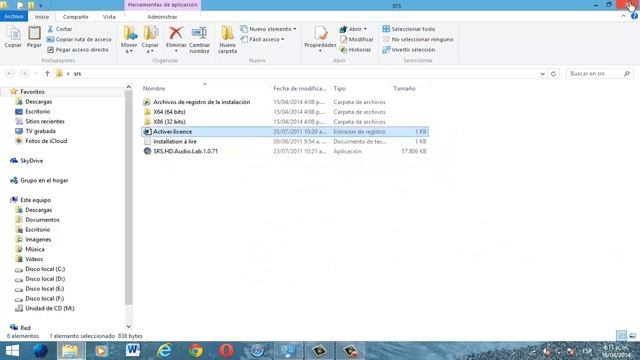Click the Buscar en srs search field

599,73
